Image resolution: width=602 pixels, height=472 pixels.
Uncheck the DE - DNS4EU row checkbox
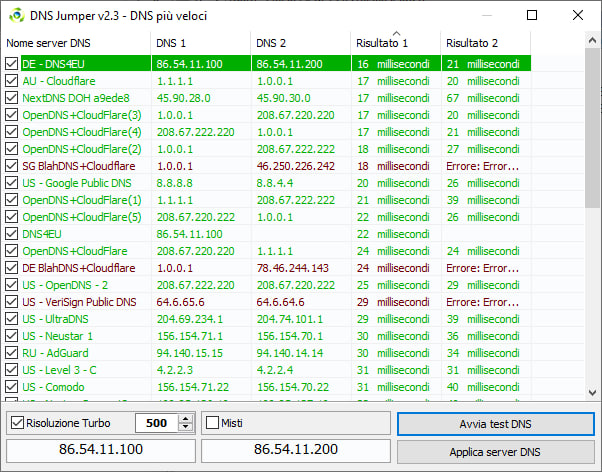point(12,64)
